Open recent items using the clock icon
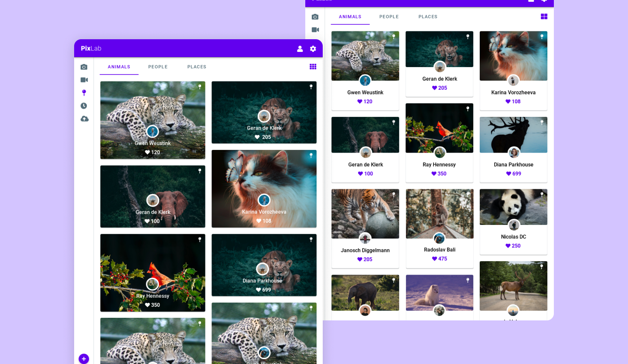The width and height of the screenshot is (628, 364). (84, 105)
